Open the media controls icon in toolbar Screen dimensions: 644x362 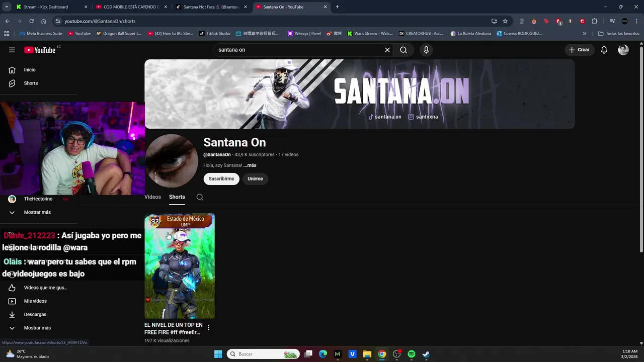[x=612, y=21]
